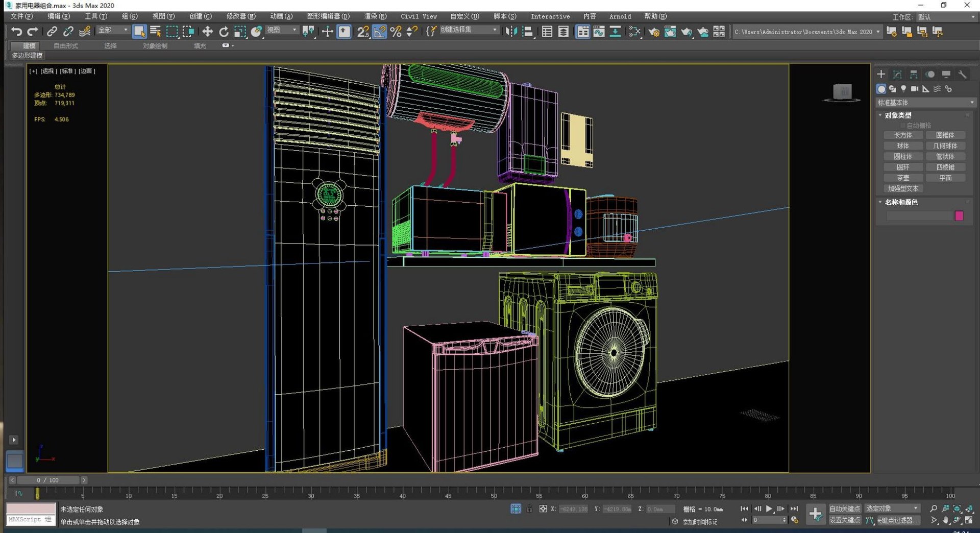This screenshot has height=533, width=980.
Task: Toggle Window/Crossing selection icon
Action: pos(188,32)
